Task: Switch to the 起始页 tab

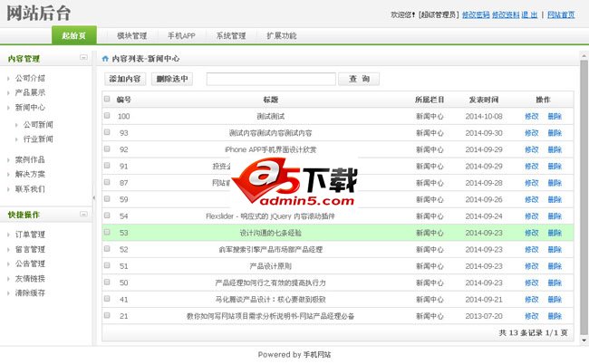Action: (74, 35)
